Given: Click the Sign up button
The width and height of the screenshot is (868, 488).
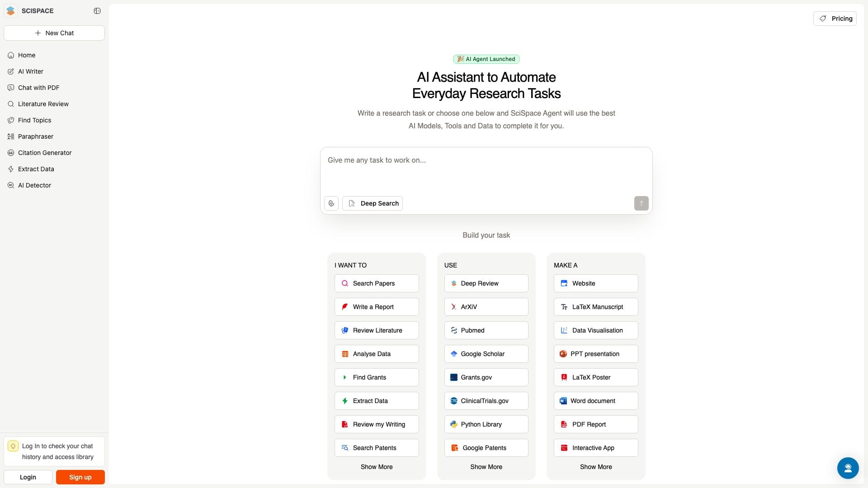Looking at the screenshot, I should pyautogui.click(x=80, y=477).
